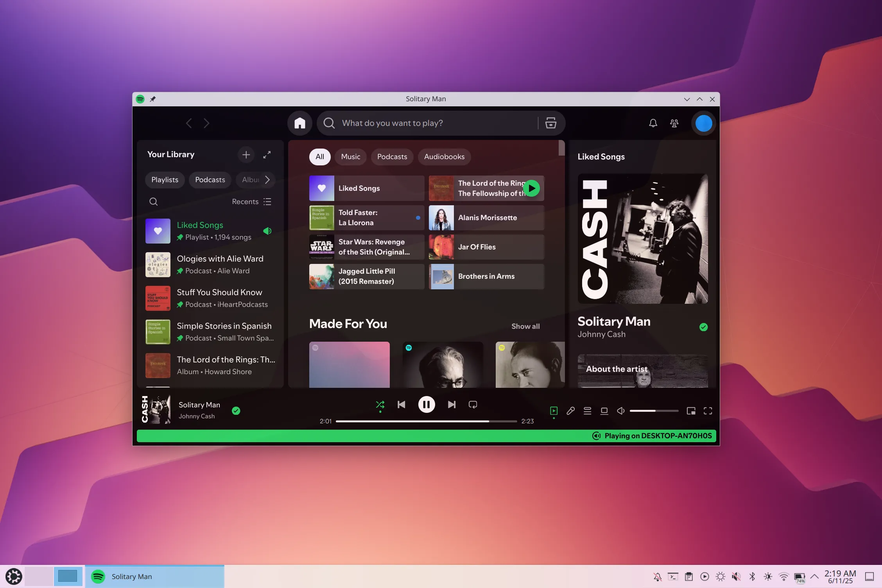This screenshot has height=588, width=882.
Task: Open the friend activity panel
Action: (x=674, y=123)
